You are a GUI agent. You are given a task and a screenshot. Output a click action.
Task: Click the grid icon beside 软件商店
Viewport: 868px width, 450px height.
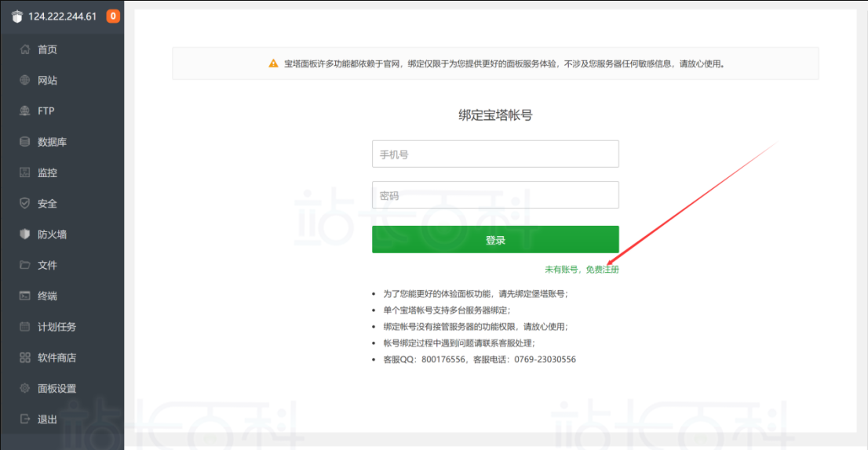click(x=25, y=357)
